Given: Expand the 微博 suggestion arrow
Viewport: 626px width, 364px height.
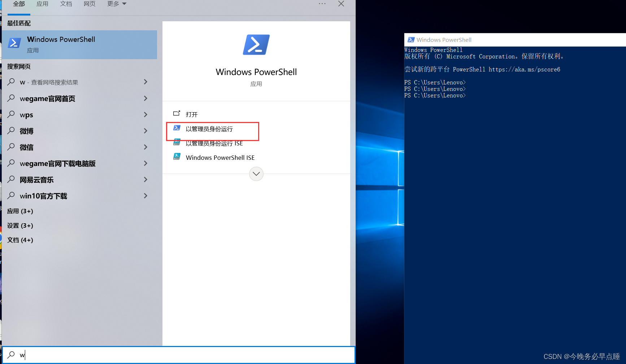Looking at the screenshot, I should (145, 131).
